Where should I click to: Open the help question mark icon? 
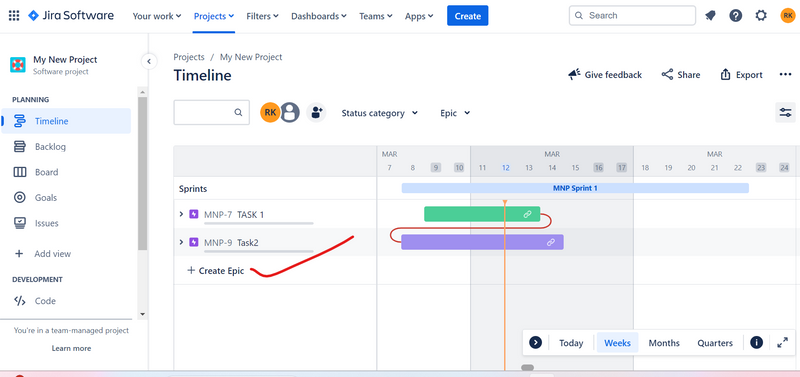tap(736, 16)
